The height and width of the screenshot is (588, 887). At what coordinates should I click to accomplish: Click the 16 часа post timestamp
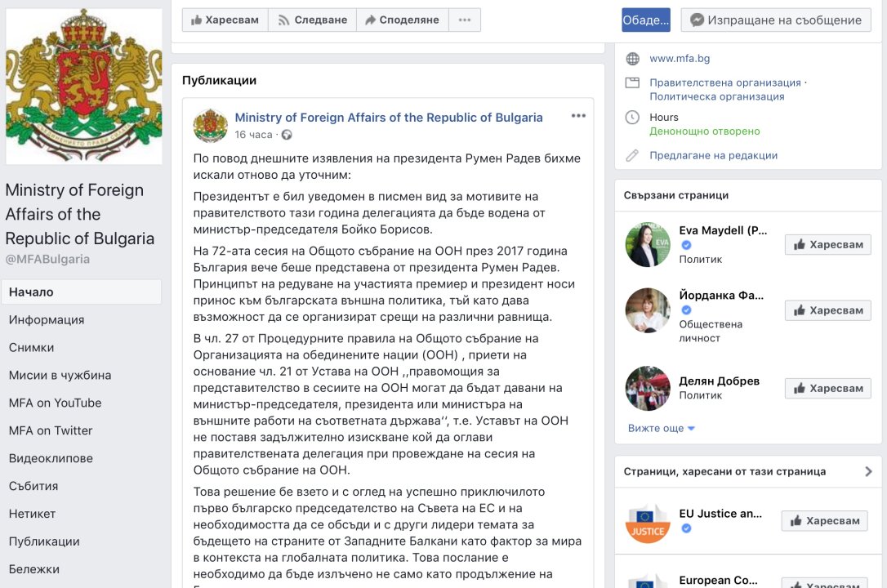pyautogui.click(x=253, y=135)
